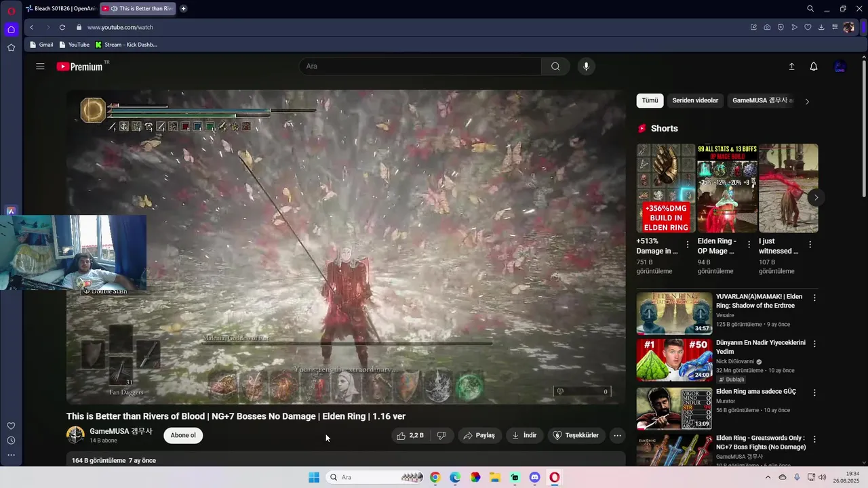Screen dimensions: 868x488
Task: Open Stream - Kick Dashboard bookmark
Action: click(126, 45)
